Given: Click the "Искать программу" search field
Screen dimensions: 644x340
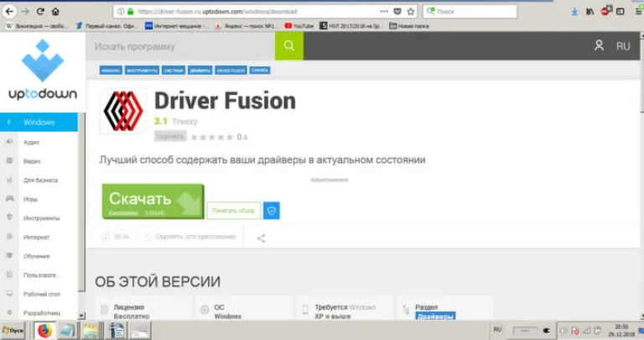Looking at the screenshot, I should pos(180,46).
